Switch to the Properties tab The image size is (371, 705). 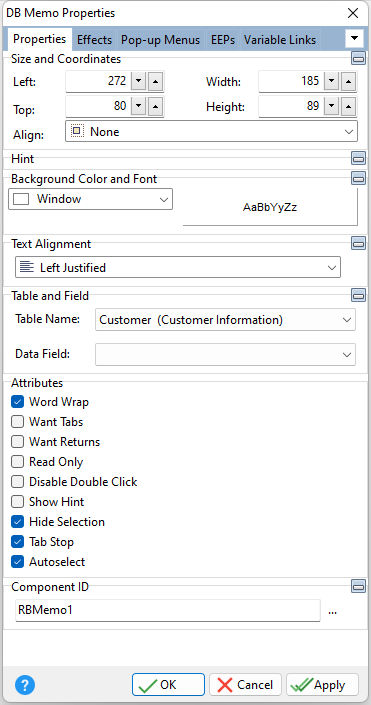40,39
